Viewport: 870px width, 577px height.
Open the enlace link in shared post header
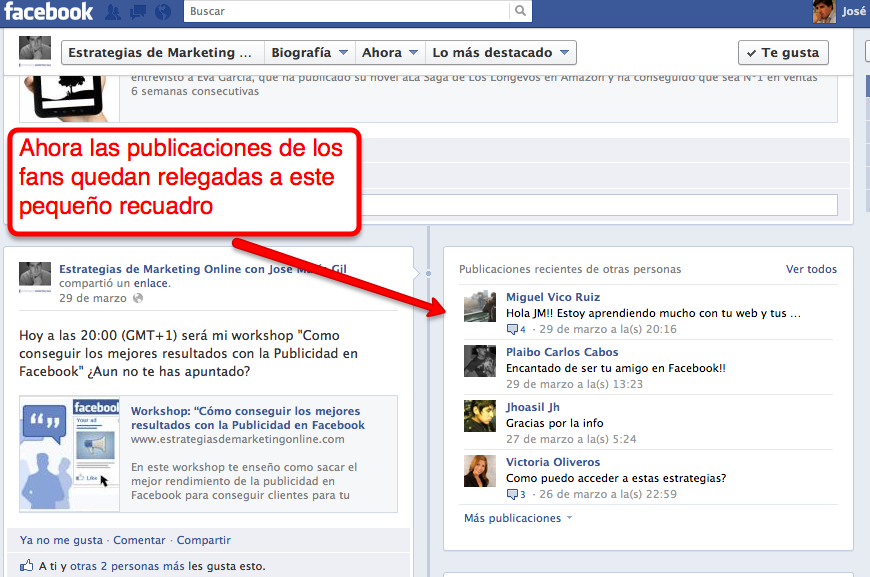[150, 283]
